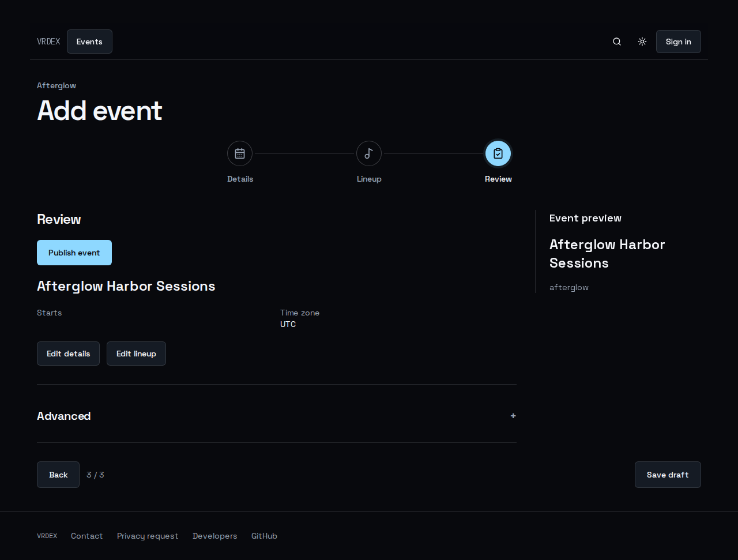
Task: Open the Events nav button
Action: tap(89, 42)
